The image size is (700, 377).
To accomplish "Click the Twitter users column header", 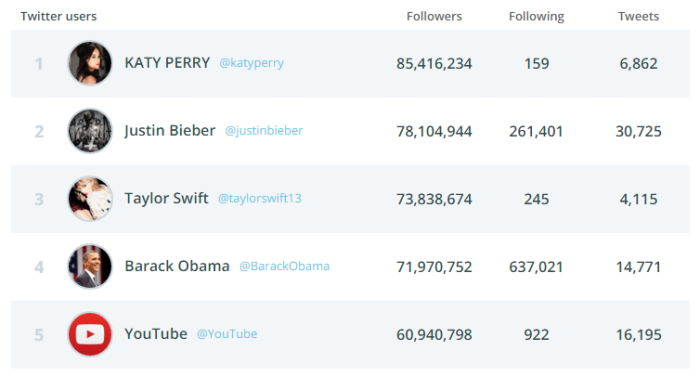I will tap(58, 17).
